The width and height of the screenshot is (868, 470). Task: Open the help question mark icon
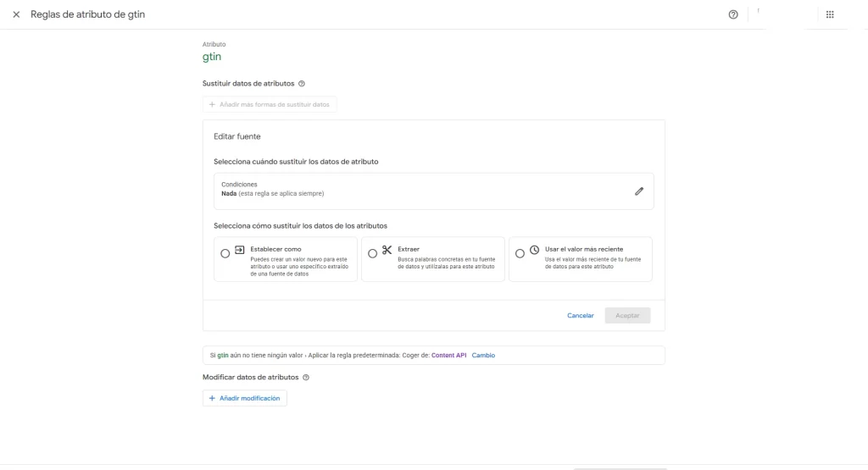coord(733,14)
